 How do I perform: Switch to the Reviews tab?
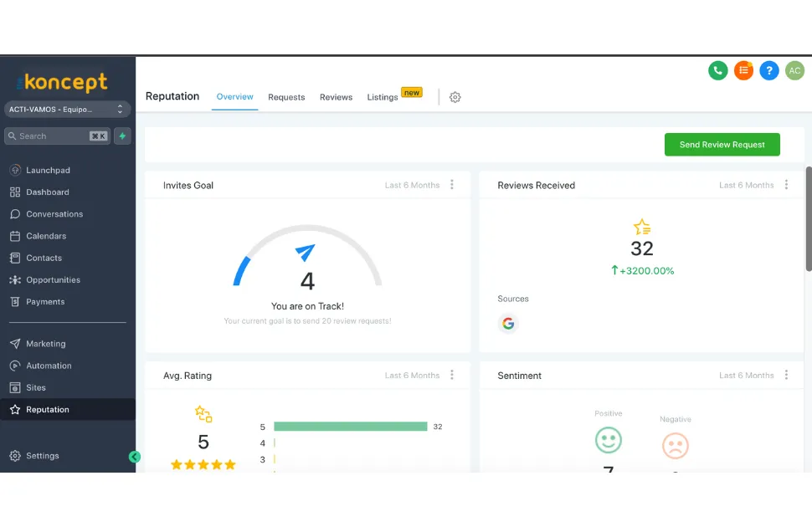click(336, 97)
